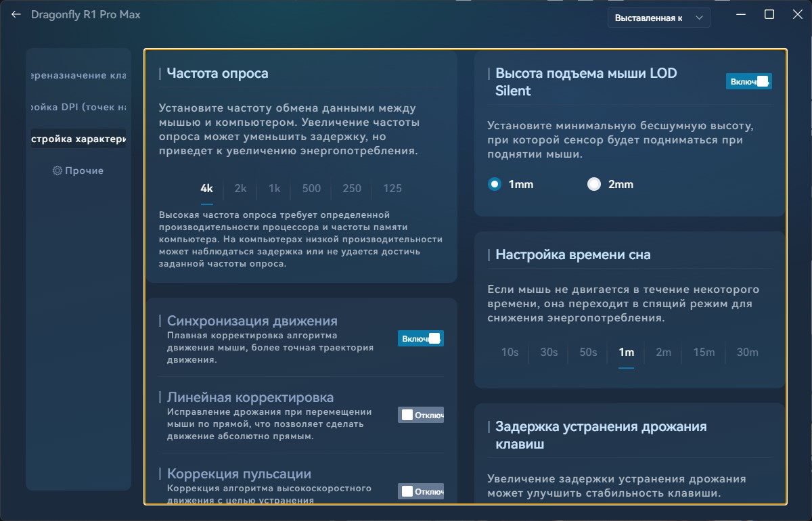Select the performance settings sidebar tab

78,139
